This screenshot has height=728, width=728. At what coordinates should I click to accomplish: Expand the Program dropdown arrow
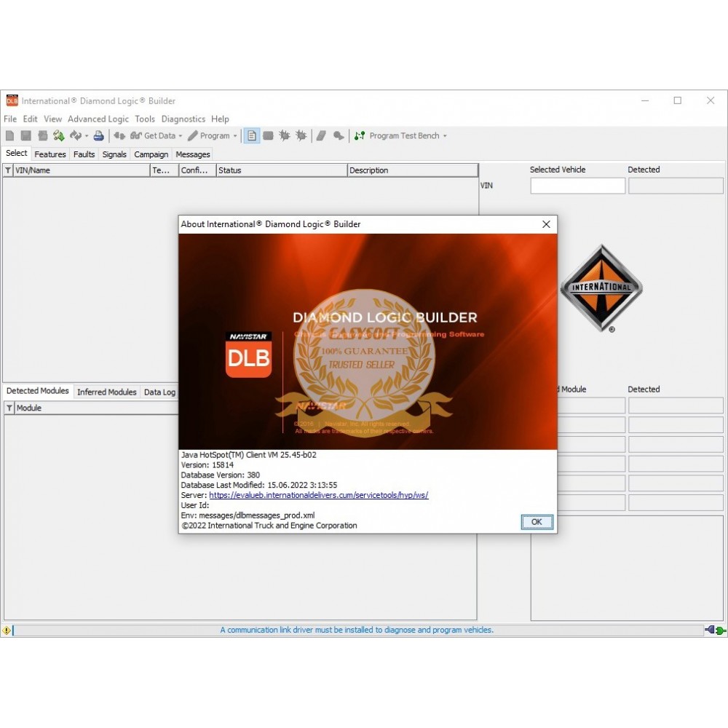pyautogui.click(x=235, y=136)
